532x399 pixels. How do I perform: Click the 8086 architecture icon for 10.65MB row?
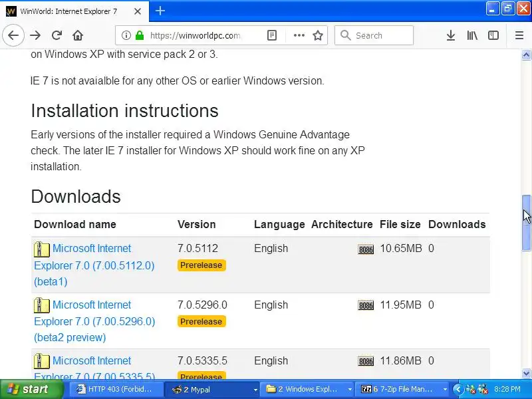(366, 249)
